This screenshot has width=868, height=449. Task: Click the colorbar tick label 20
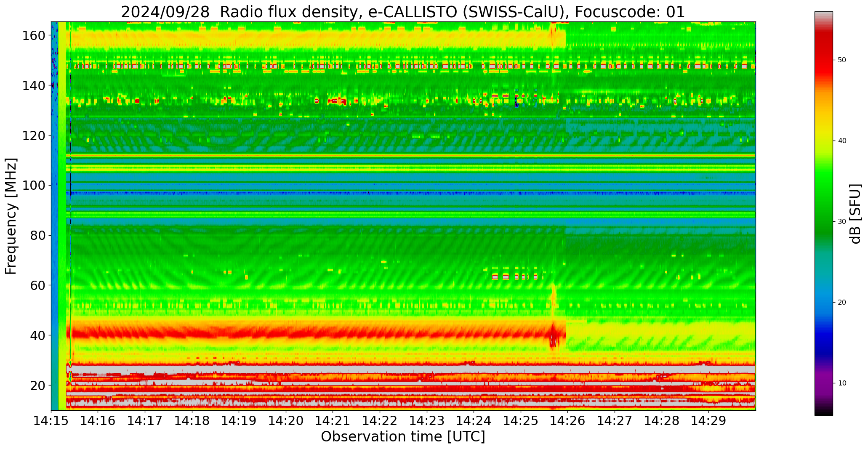coord(842,302)
